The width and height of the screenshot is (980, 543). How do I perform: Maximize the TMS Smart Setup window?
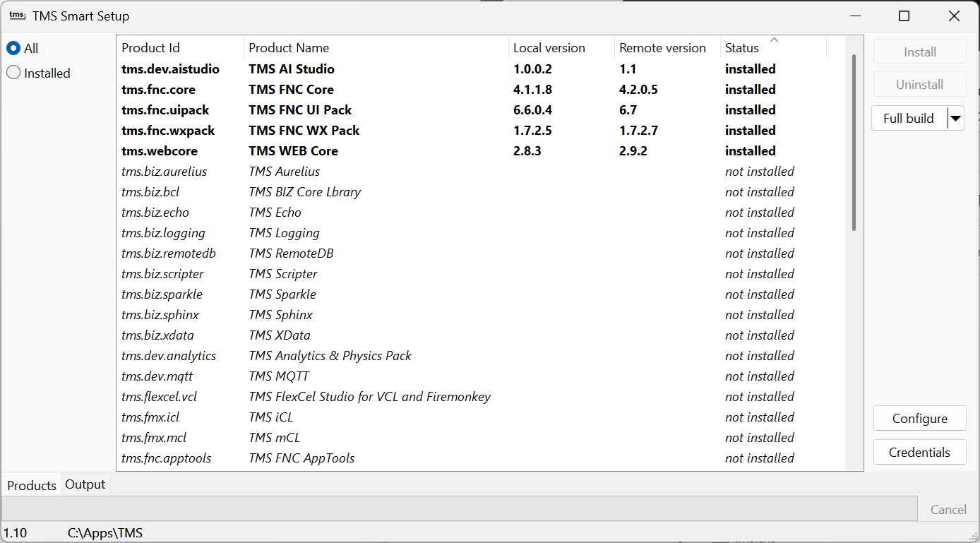pos(904,16)
